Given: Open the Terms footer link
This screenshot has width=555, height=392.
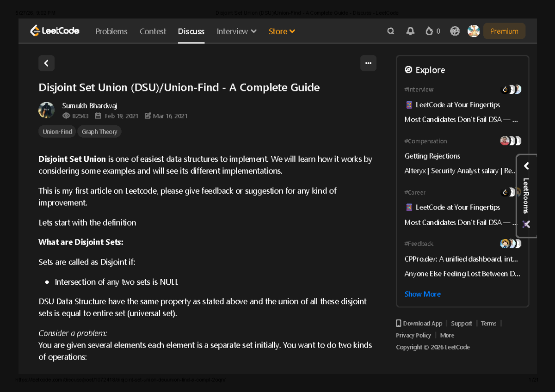Looking at the screenshot, I should pos(488,324).
